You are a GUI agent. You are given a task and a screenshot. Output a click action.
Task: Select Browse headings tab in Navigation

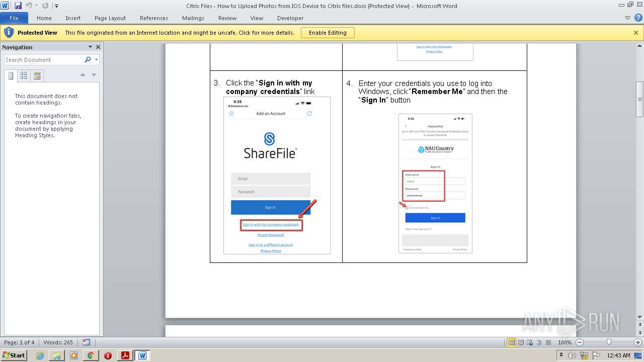tap(11, 76)
